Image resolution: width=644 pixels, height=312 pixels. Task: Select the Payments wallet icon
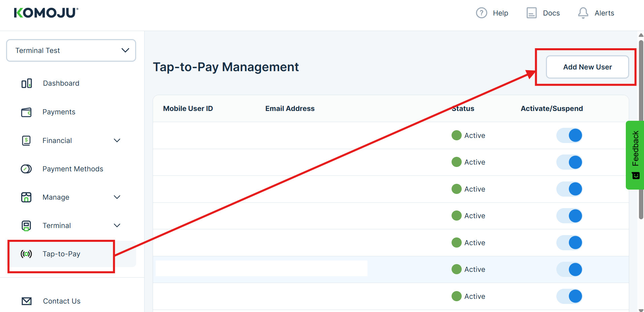pyautogui.click(x=26, y=112)
